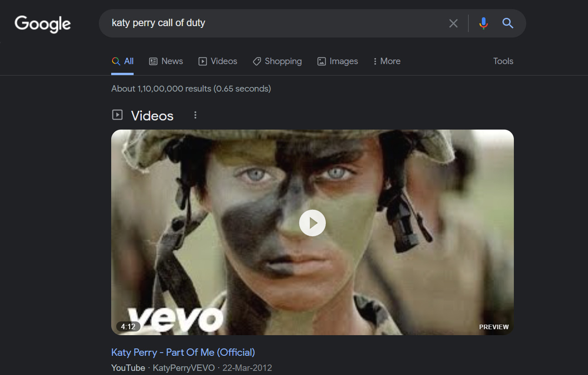Click the Google logo
Image resolution: width=588 pixels, height=375 pixels.
[43, 24]
